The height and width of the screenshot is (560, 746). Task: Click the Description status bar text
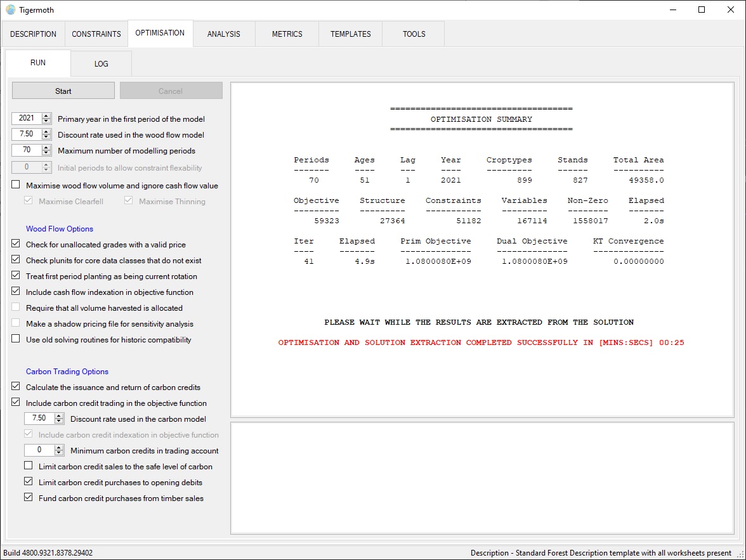pyautogui.click(x=601, y=553)
